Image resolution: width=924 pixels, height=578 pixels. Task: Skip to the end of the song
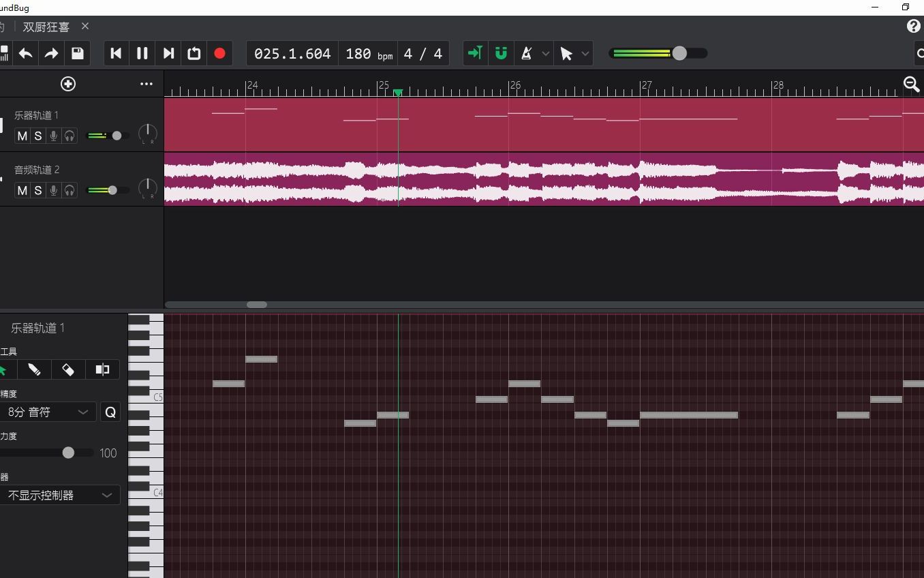tap(168, 53)
